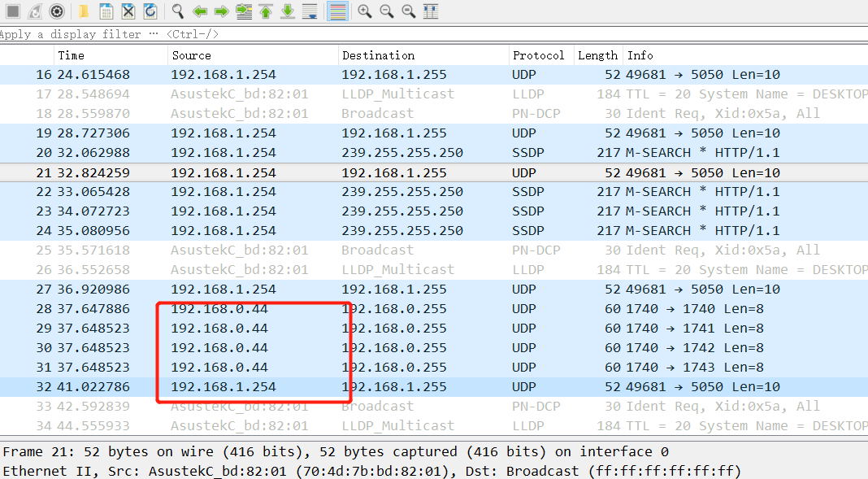Image resolution: width=868 pixels, height=479 pixels.
Task: Go to specified packet icon
Action: 244,11
